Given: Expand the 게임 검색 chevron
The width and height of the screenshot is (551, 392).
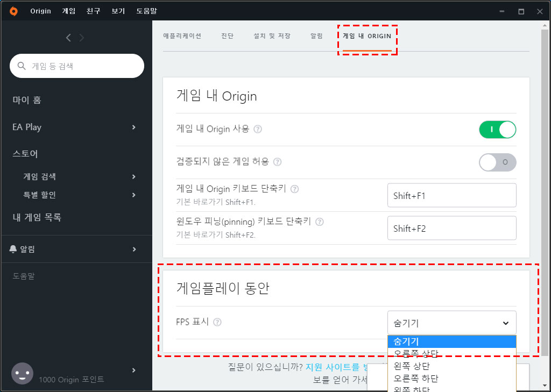Looking at the screenshot, I should point(134,177).
